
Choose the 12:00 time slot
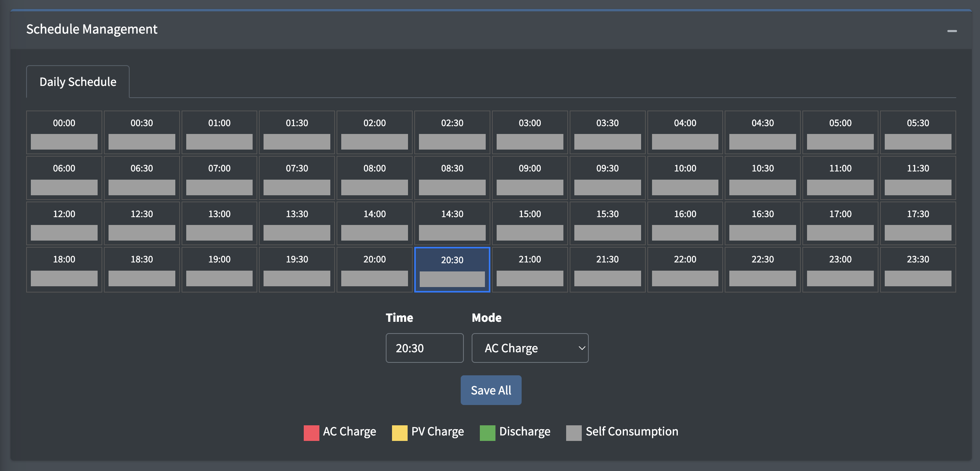pos(64,223)
